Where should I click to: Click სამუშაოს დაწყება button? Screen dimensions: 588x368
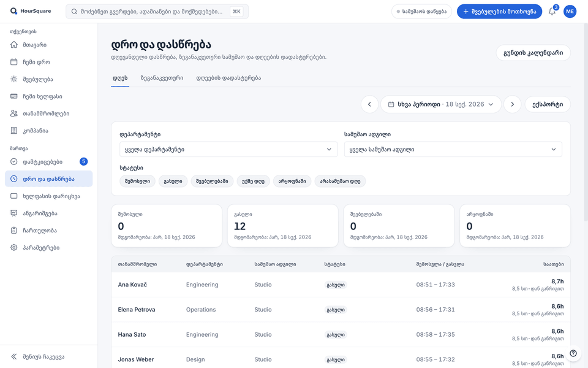[x=421, y=11]
